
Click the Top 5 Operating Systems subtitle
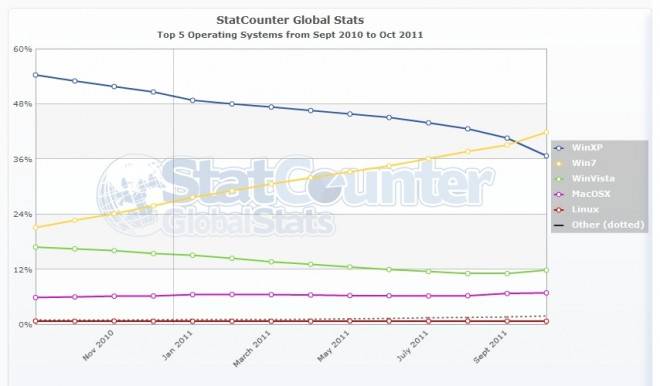pos(290,35)
